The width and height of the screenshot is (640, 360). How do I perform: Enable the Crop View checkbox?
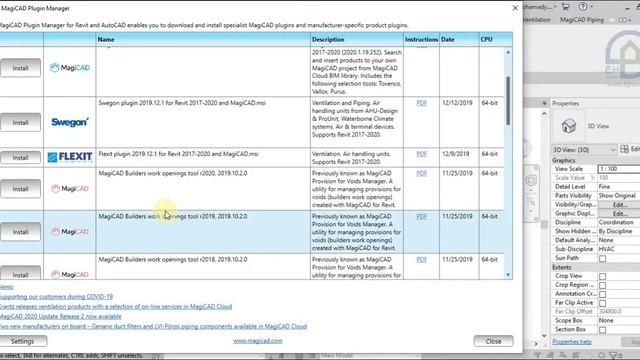tap(602, 276)
